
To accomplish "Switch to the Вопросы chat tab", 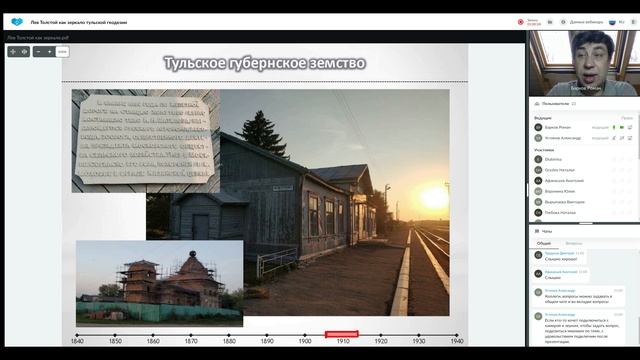I will 573,243.
